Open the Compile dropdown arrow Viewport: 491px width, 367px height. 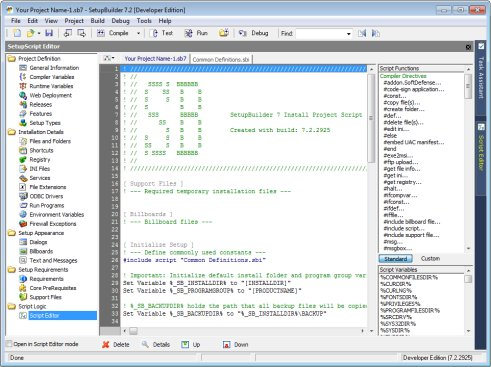pos(138,33)
